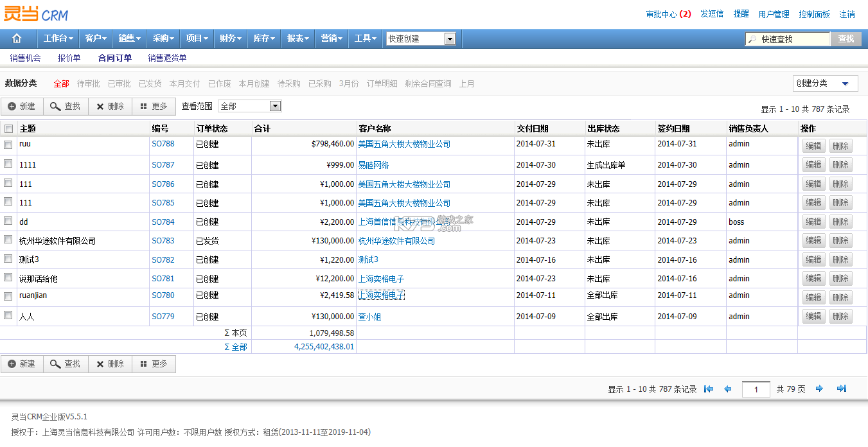
Task: Filter by 待审批 category
Action: [89, 83]
